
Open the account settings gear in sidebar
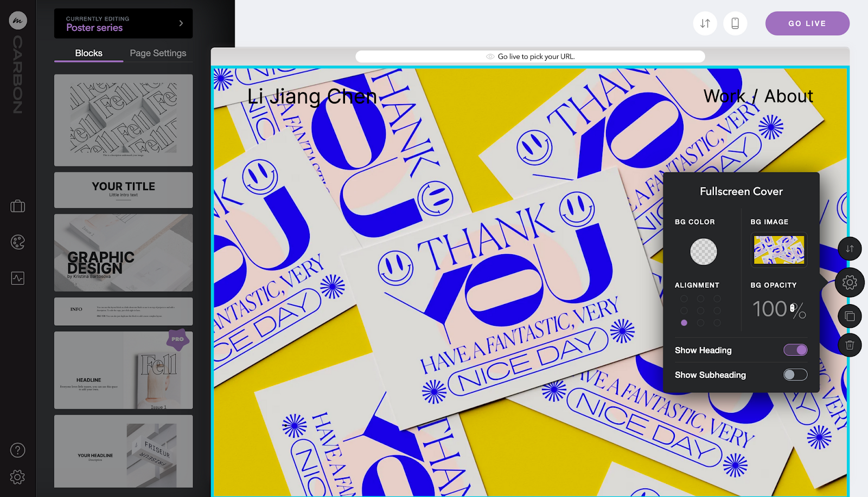pyautogui.click(x=18, y=477)
